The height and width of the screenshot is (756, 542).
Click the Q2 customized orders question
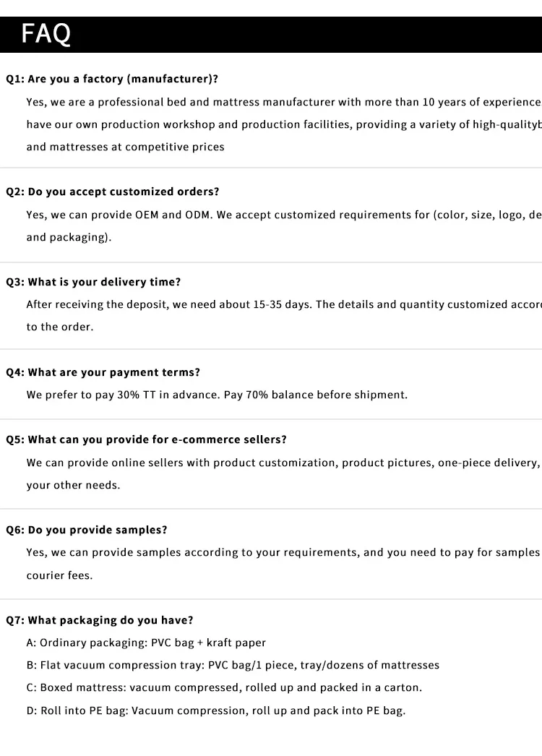[113, 192]
